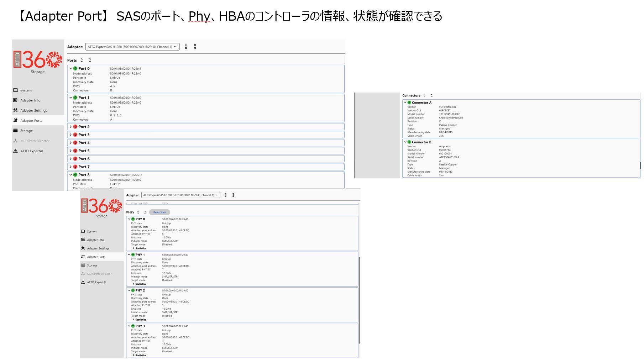Expand Statistics under PHY 0
The width and height of the screenshot is (644, 363).
point(133,248)
